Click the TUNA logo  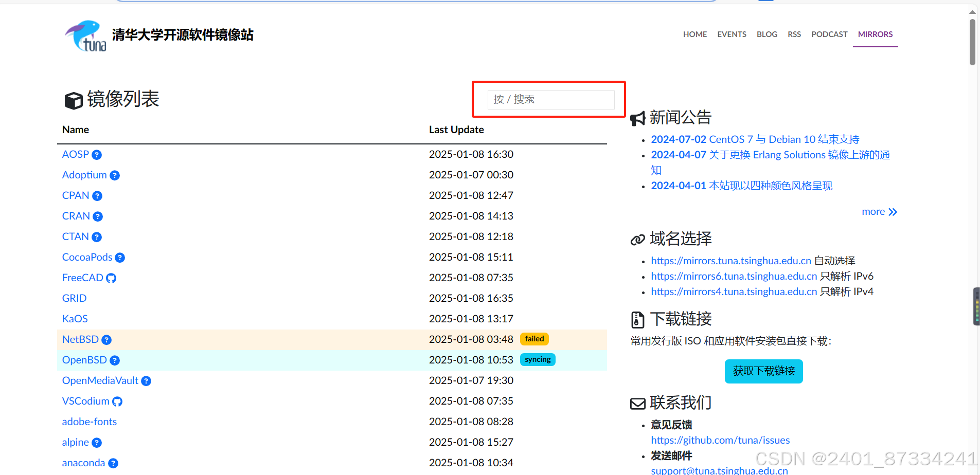point(85,36)
